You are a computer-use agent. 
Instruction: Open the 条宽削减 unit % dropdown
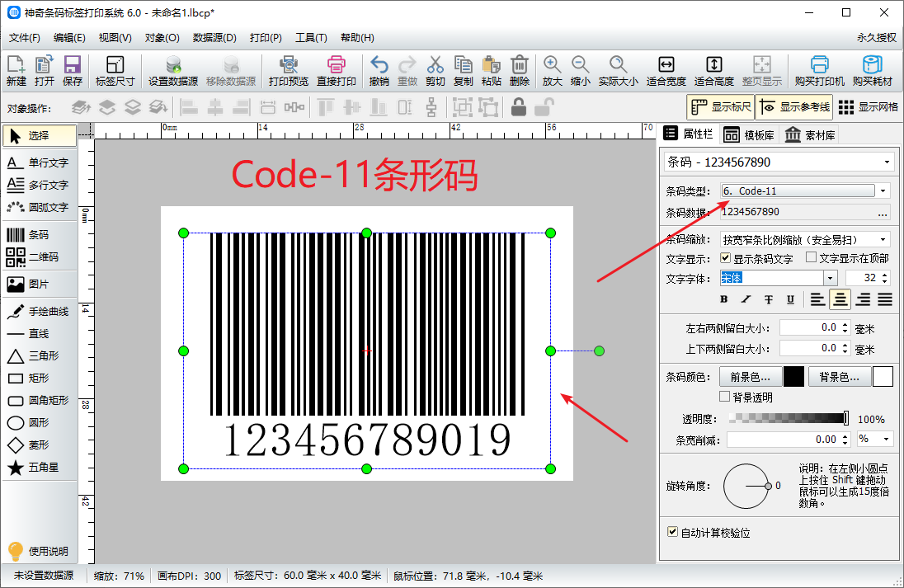pyautogui.click(x=888, y=440)
